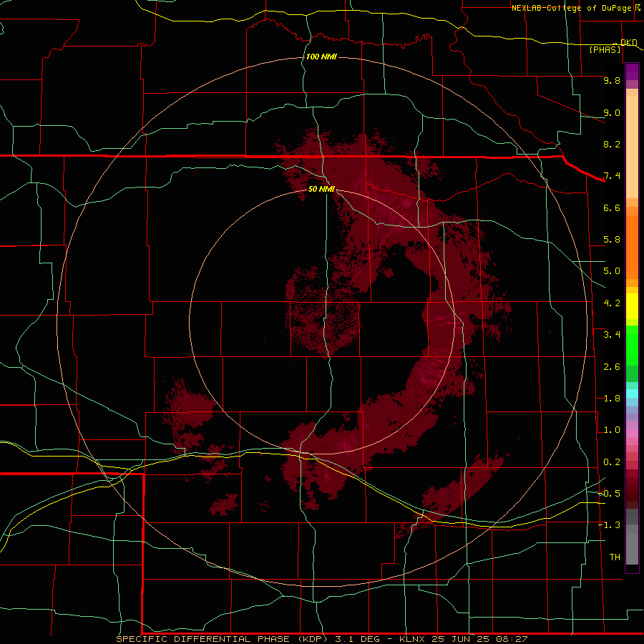
Task: Click the 9.0 color scale value
Action: (612, 112)
